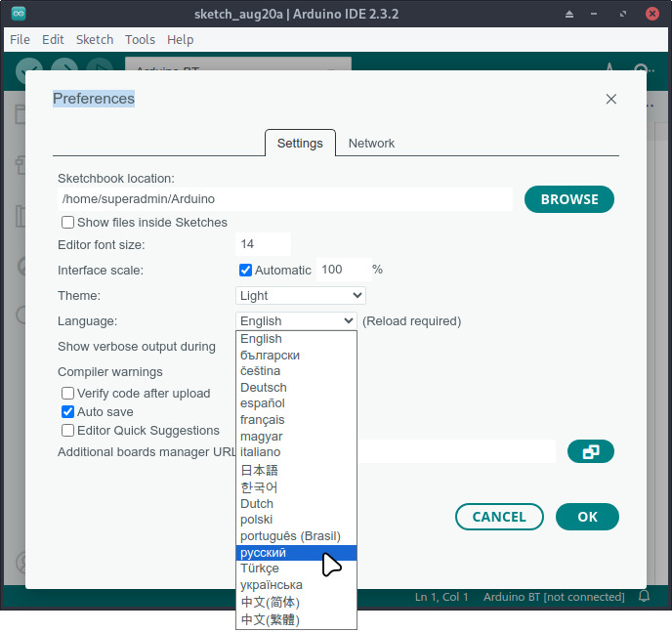The image size is (672, 632).
Task: Open the Theme dropdown
Action: [301, 296]
